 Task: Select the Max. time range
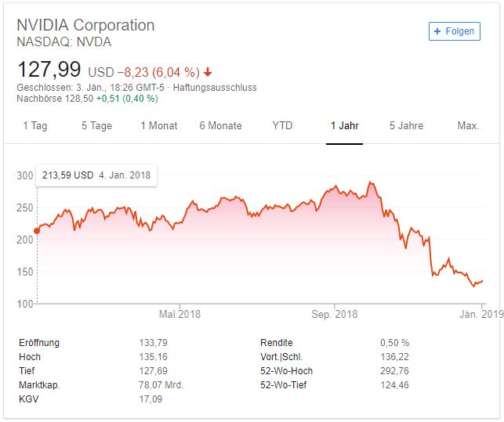click(x=468, y=126)
